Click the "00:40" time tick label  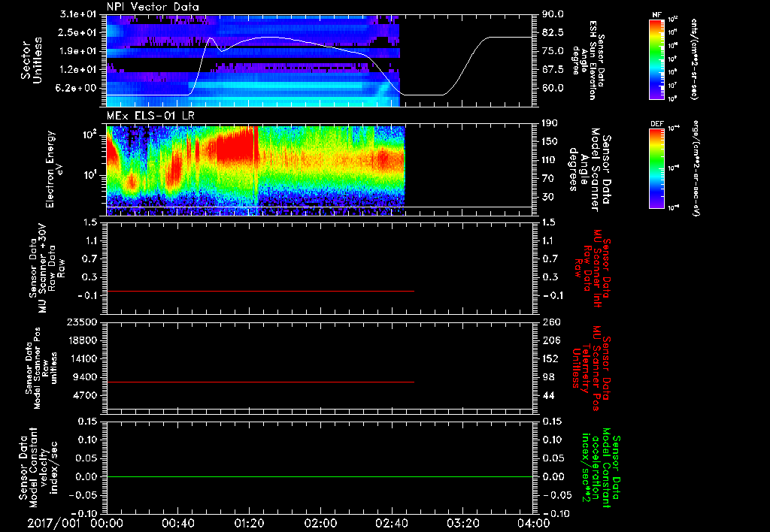point(177,523)
